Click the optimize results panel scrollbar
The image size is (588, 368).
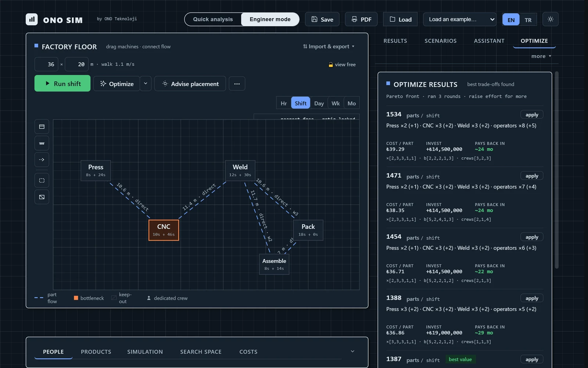click(557, 170)
